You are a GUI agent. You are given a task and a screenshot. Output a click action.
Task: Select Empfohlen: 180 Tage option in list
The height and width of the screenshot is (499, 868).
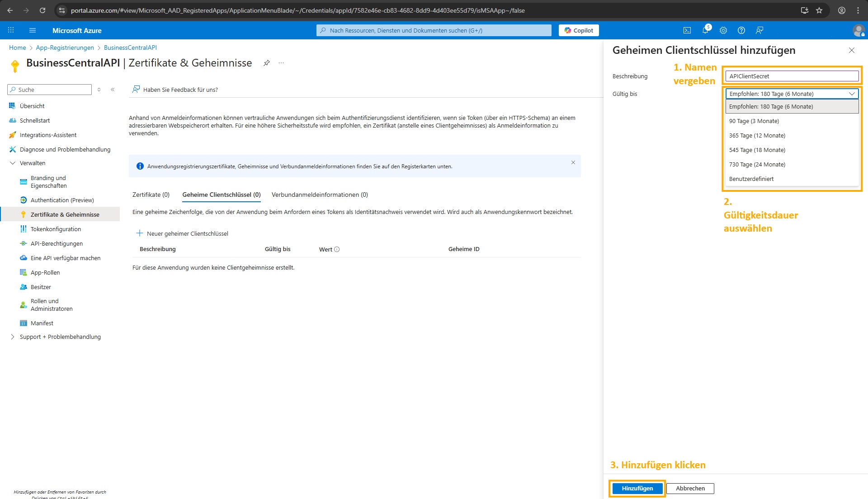(x=792, y=106)
